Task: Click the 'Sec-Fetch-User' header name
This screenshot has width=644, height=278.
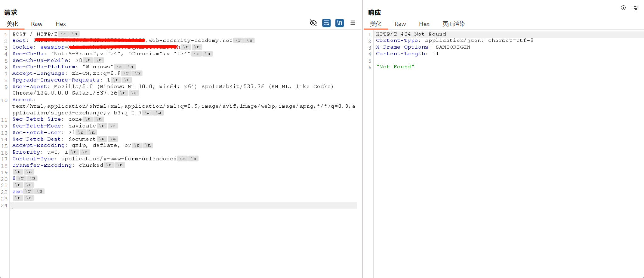Action: point(36,132)
